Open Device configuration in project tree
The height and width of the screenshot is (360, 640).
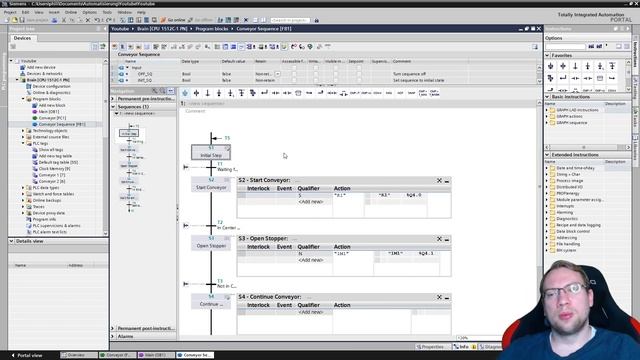click(x=51, y=86)
